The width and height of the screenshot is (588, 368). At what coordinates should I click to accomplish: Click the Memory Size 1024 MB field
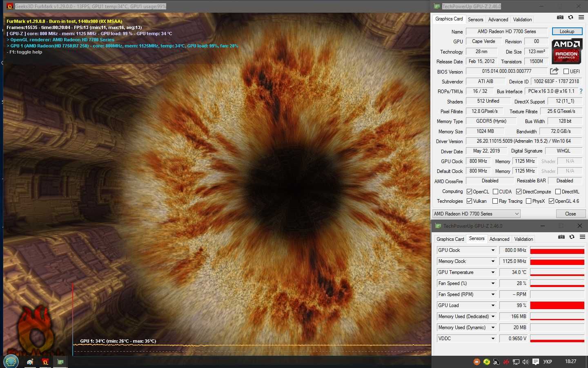point(485,131)
